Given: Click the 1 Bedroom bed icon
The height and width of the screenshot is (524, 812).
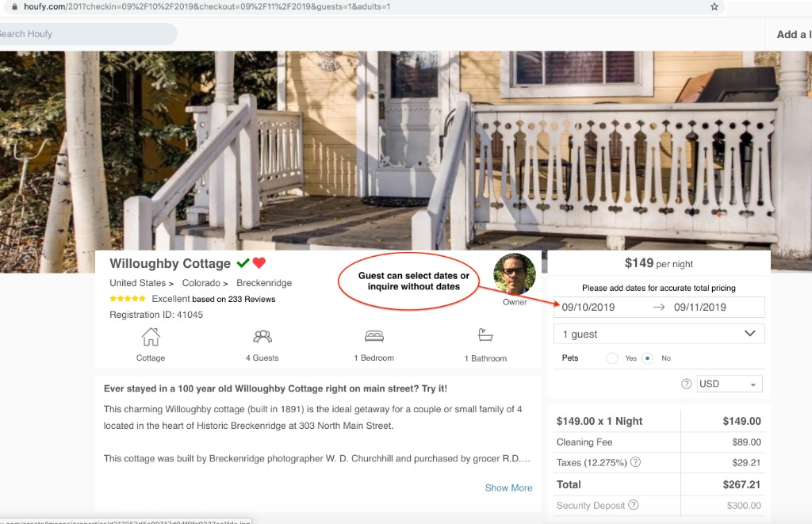Looking at the screenshot, I should 373,337.
